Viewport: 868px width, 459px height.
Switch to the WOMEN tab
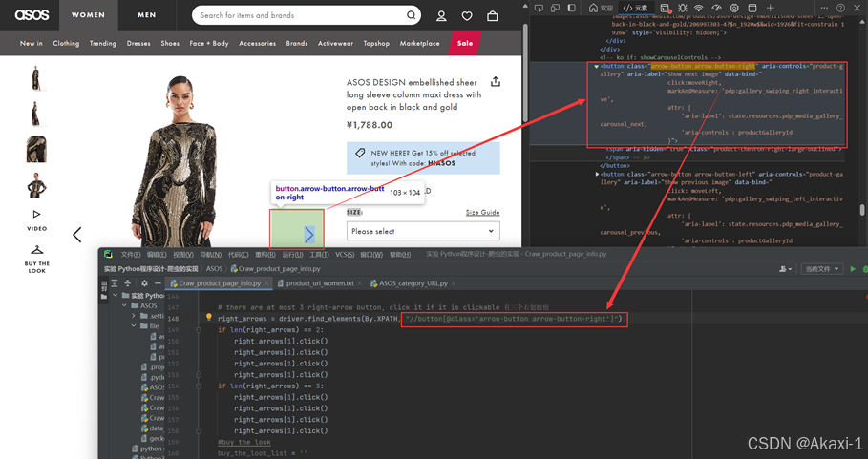tap(88, 15)
